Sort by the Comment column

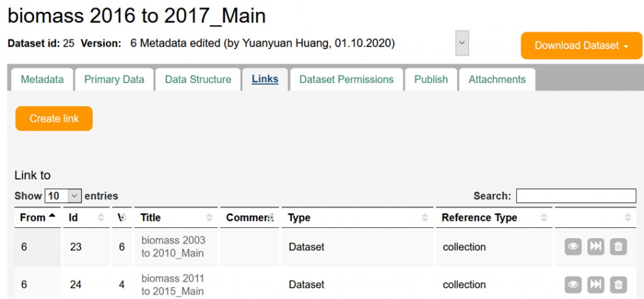[249, 218]
